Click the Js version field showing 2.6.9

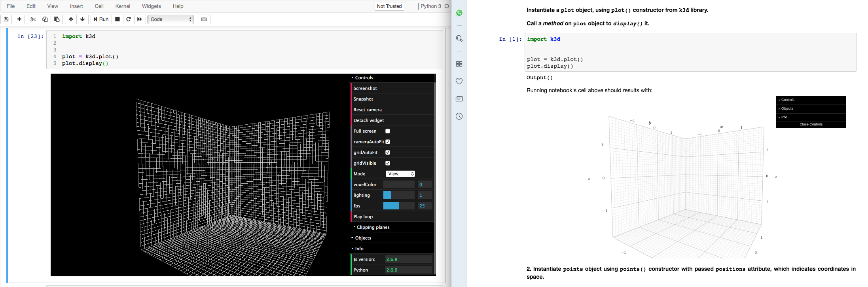409,259
